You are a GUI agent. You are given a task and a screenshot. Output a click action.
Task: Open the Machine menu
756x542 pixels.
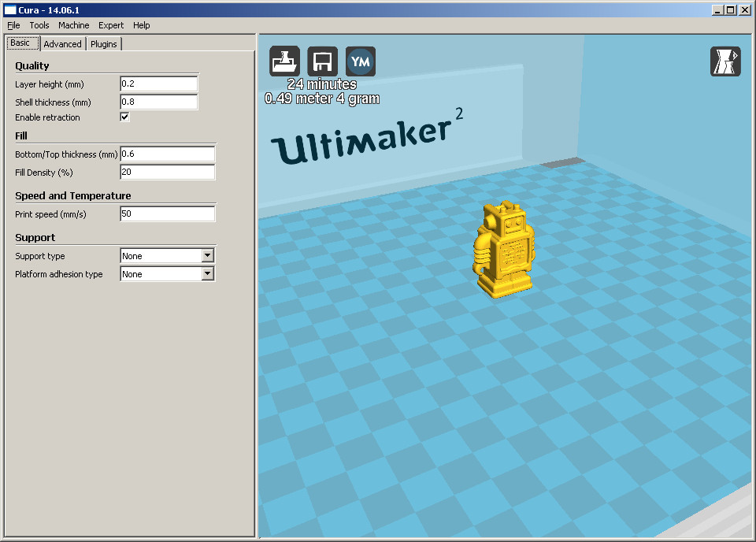tap(74, 25)
